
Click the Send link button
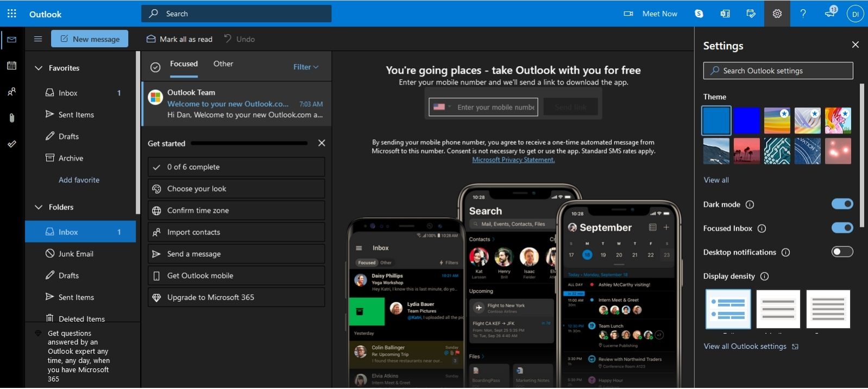pyautogui.click(x=570, y=107)
